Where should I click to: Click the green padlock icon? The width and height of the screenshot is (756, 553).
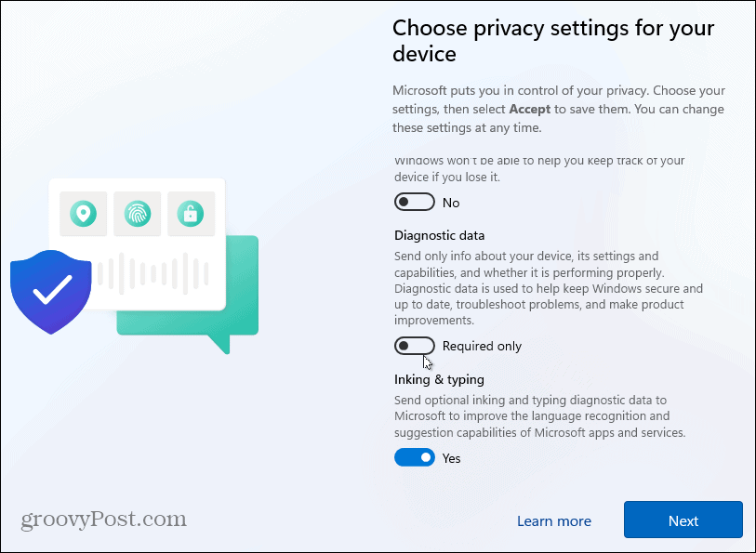click(x=191, y=214)
